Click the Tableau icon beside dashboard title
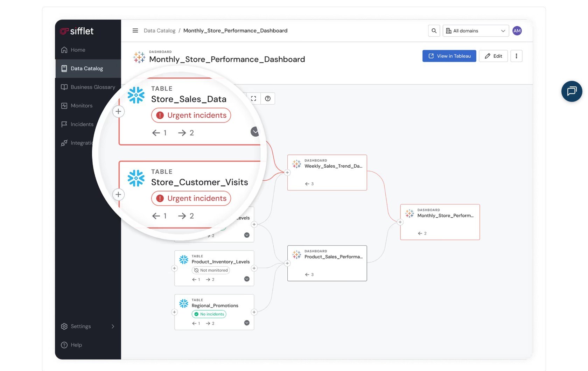The height and width of the screenshot is (371, 588). (x=139, y=57)
